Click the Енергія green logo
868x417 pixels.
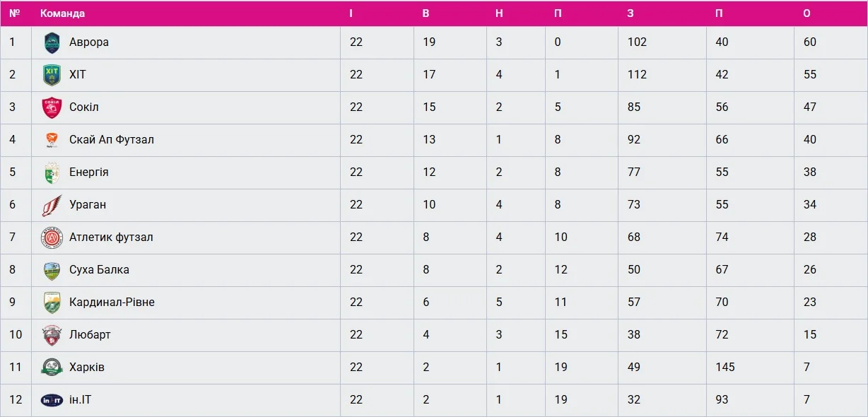(52, 172)
